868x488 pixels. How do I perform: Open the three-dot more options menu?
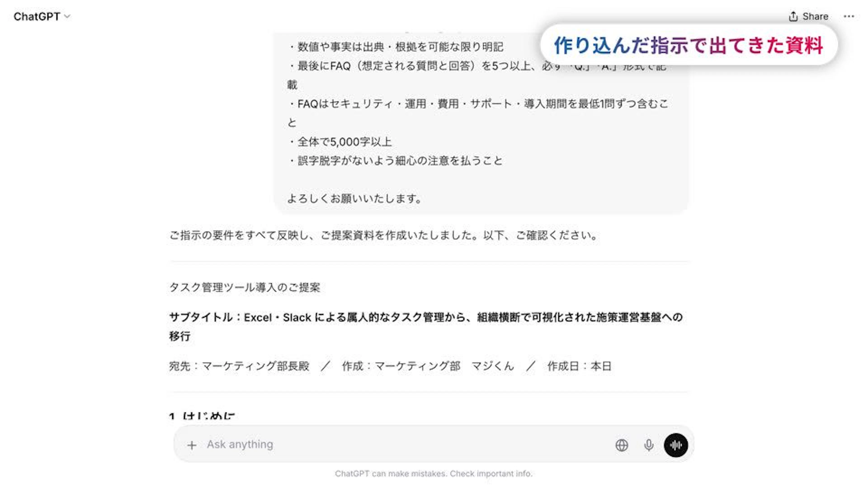click(849, 16)
